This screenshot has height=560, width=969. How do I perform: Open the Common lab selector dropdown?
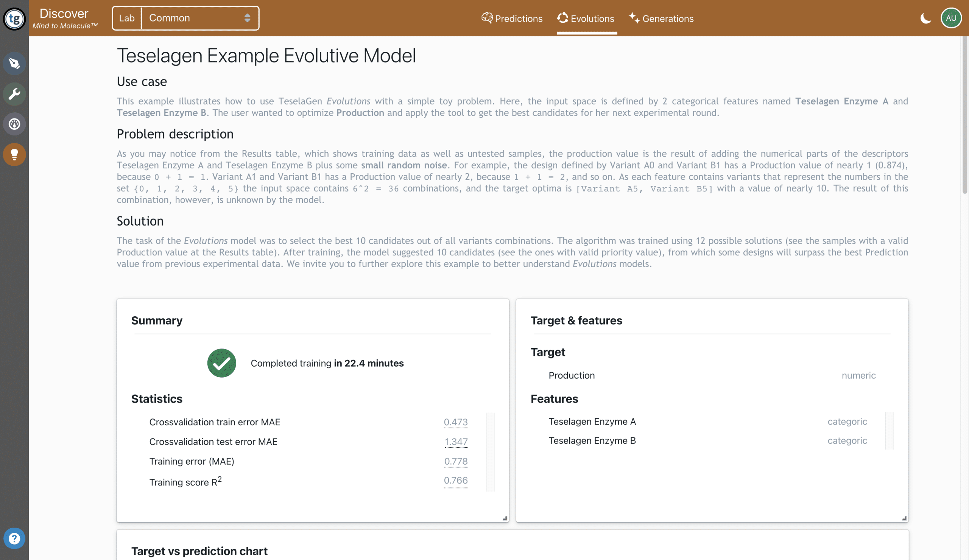tap(247, 18)
